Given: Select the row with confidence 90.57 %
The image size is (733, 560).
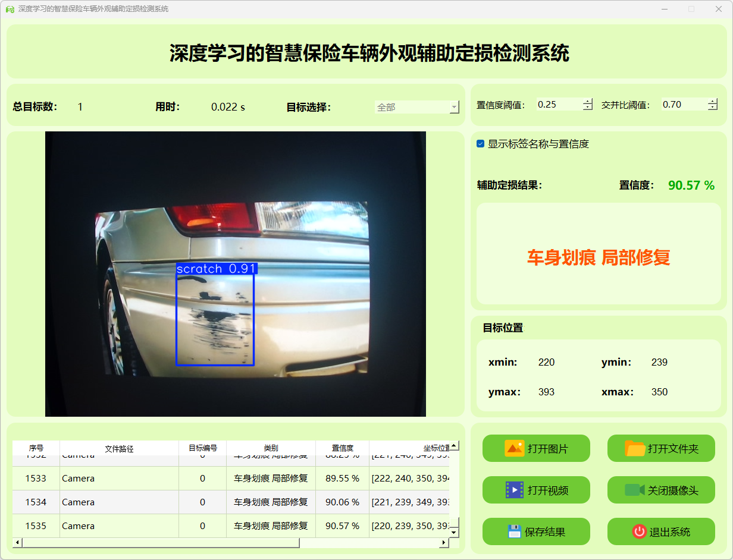Looking at the screenshot, I should (x=342, y=526).
